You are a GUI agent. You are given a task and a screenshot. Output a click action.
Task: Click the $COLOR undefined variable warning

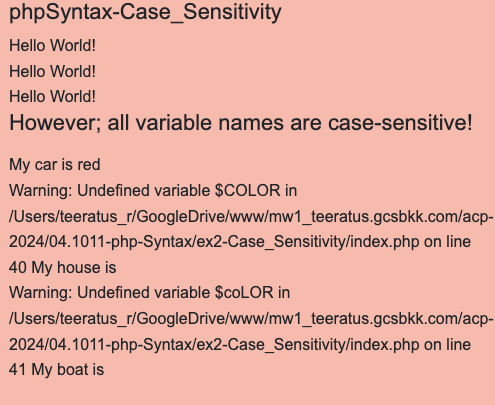click(x=153, y=191)
